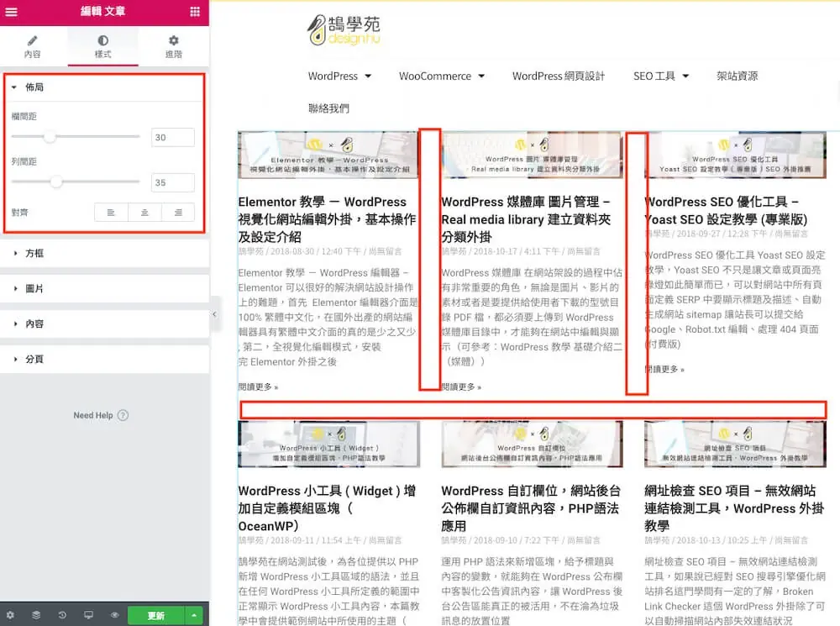Image resolution: width=840 pixels, height=626 pixels.
Task: Open 聯絡我們 menu item
Action: (x=328, y=108)
